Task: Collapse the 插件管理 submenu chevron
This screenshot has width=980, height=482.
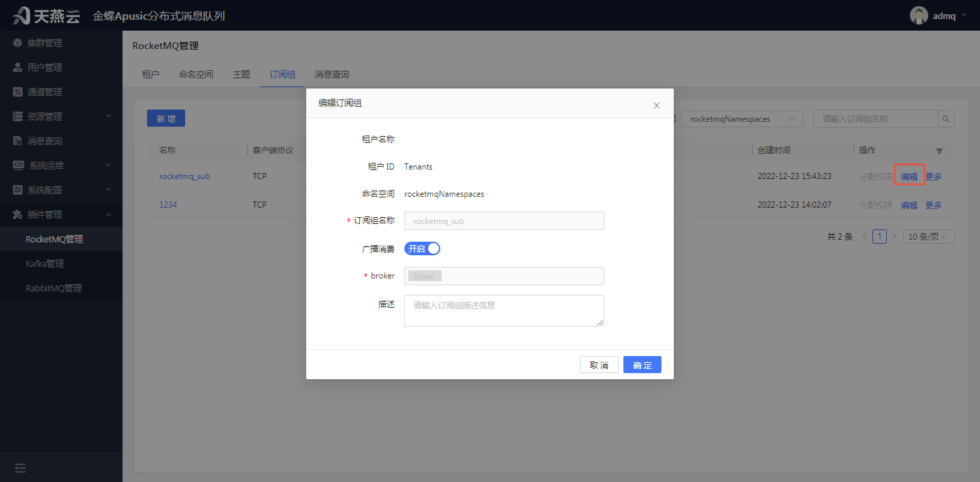Action: pyautogui.click(x=108, y=214)
